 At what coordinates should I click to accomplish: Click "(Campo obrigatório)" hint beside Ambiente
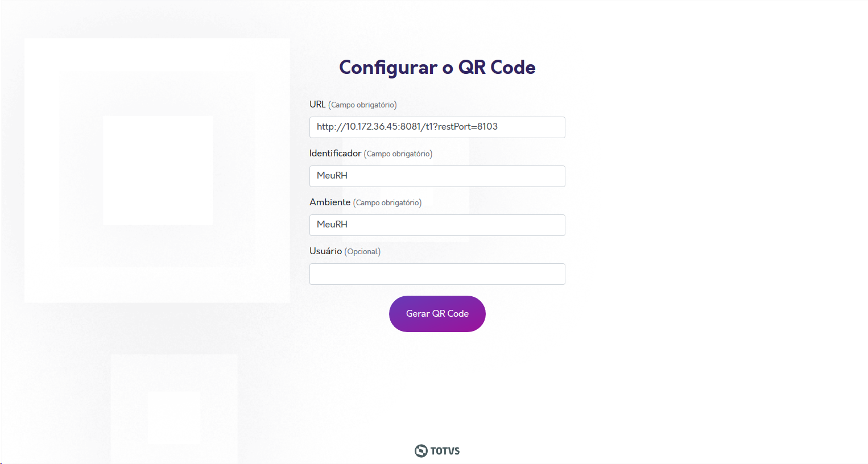pos(387,203)
